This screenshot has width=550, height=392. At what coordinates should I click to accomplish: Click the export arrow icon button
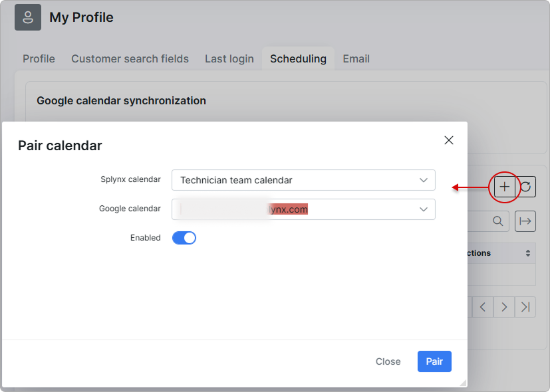[x=525, y=221]
